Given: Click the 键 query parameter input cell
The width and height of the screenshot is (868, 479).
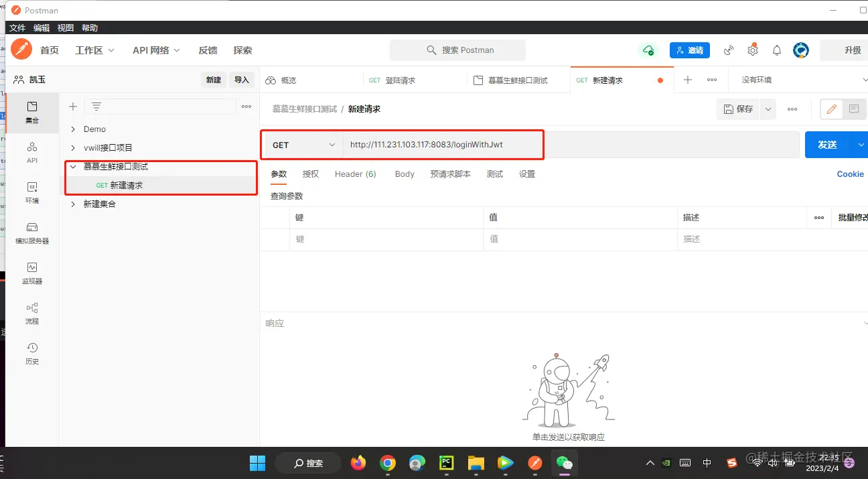Looking at the screenshot, I should click(x=386, y=239).
